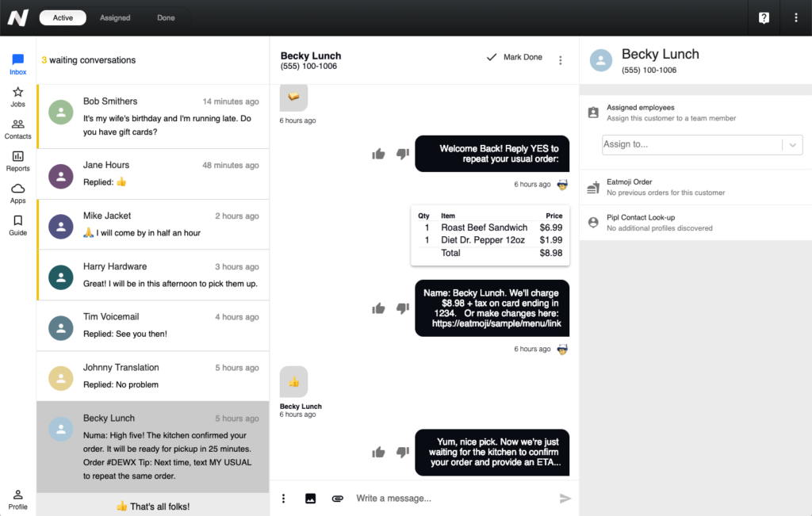The width and height of the screenshot is (812, 516).
Task: Thumbs up the Becky Lunch charge confirmation message
Action: (378, 308)
